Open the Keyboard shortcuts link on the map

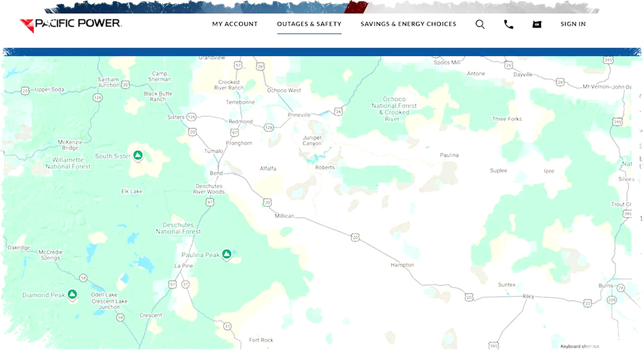(580, 346)
